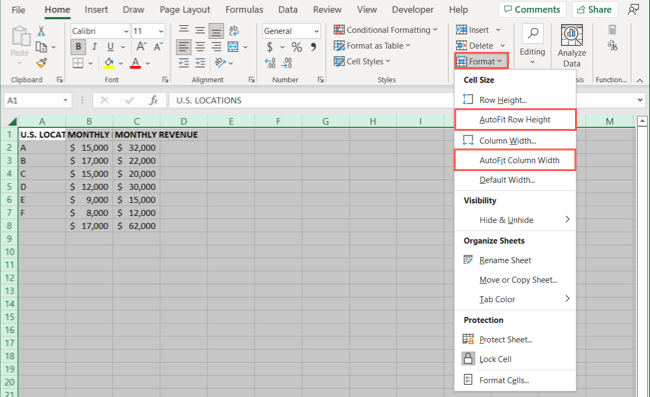Click the Name Box showing A1
Viewport: 650px width, 397px height.
tap(37, 100)
